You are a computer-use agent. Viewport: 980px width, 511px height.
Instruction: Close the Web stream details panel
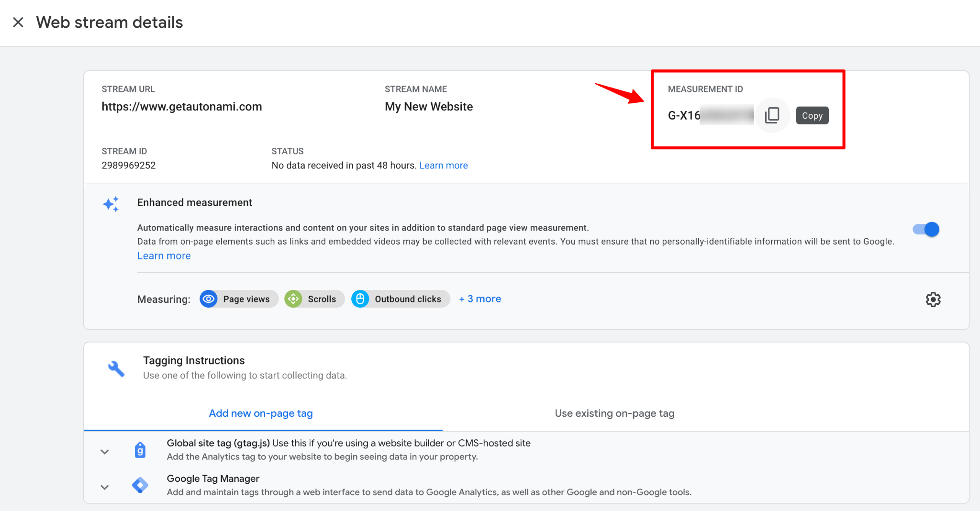[x=18, y=22]
